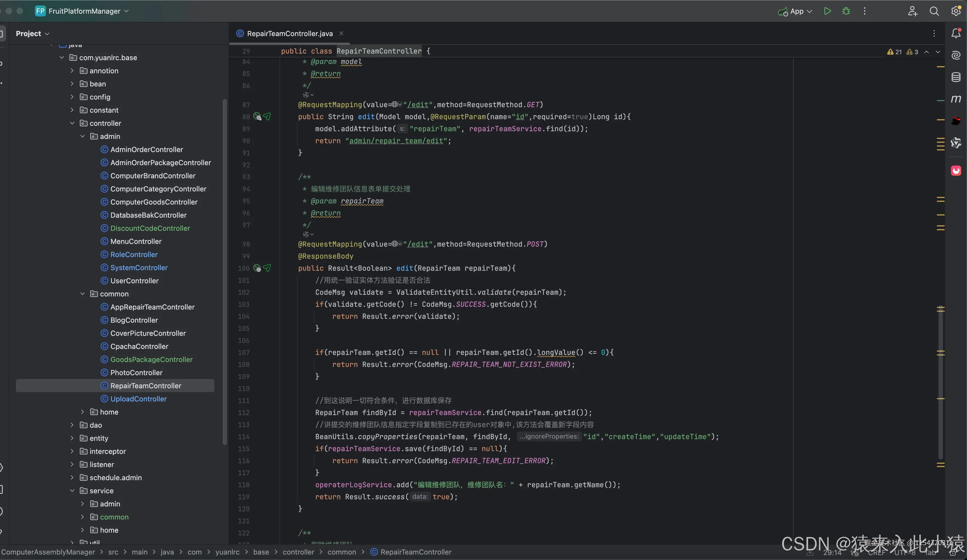967x560 pixels.
Task: Click the admin/repair_team/edit link on line 90
Action: click(396, 141)
